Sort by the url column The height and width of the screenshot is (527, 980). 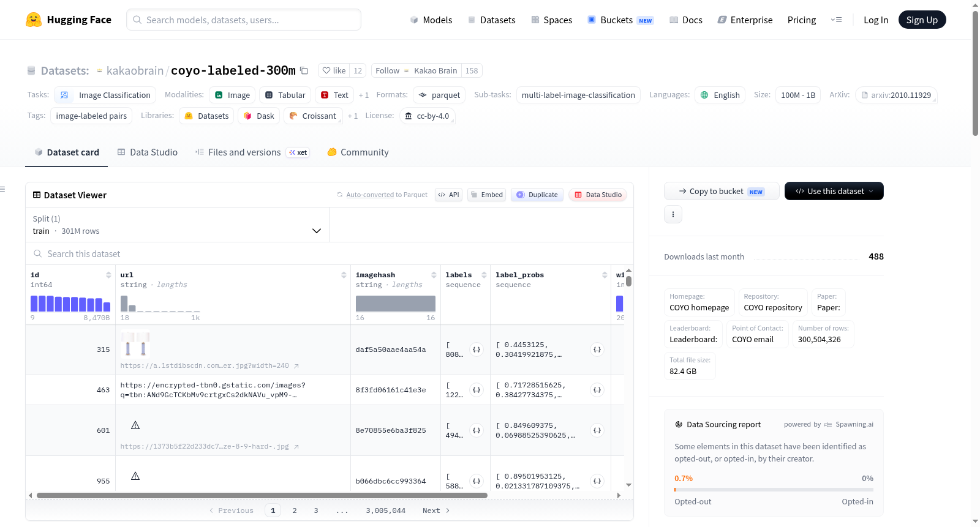(x=344, y=275)
